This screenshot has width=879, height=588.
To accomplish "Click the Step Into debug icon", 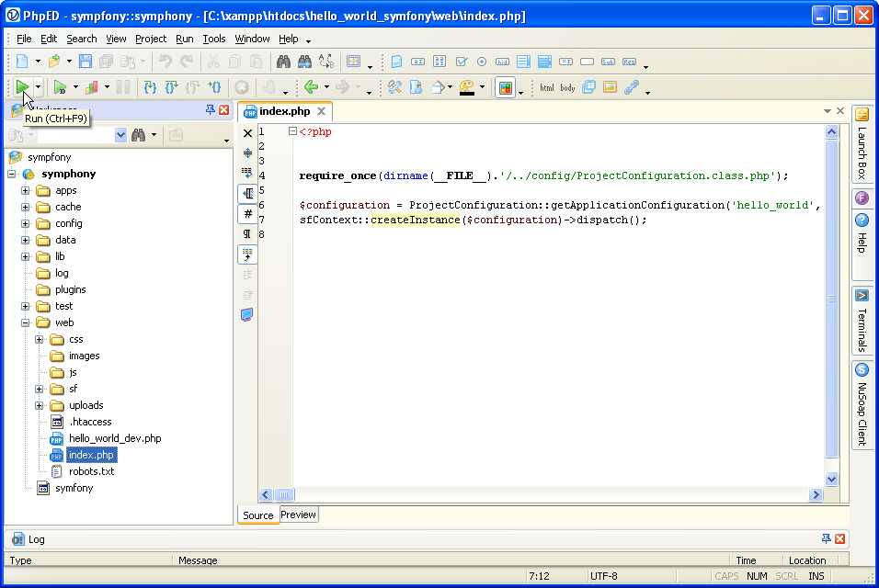I will 149,87.
